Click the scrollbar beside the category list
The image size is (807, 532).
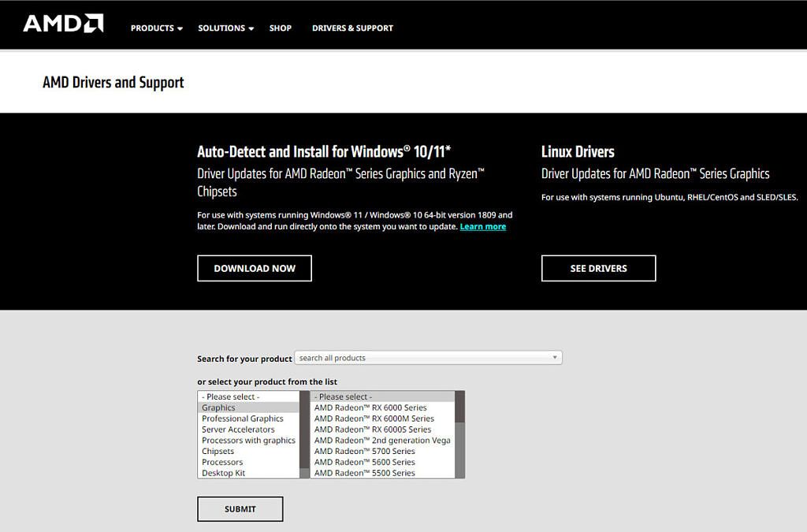coord(303,433)
